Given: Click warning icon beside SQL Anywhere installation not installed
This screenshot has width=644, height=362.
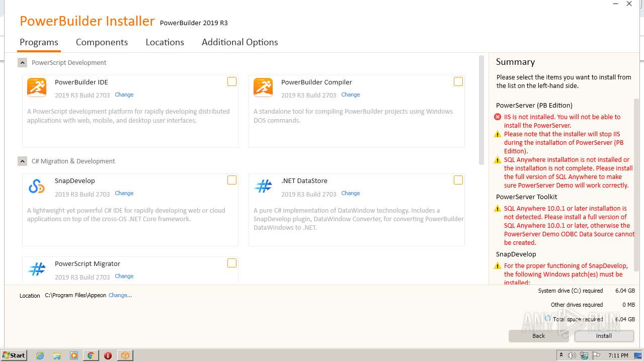Looking at the screenshot, I should [x=498, y=160].
